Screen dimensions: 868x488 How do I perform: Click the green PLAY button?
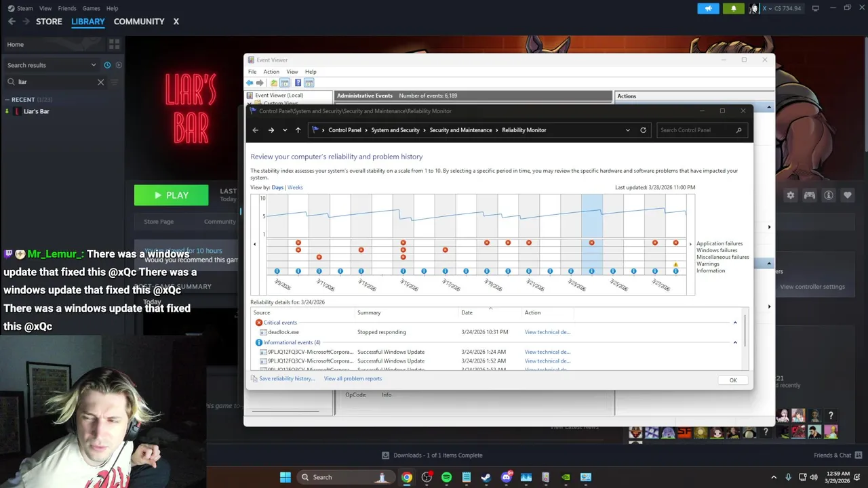[x=171, y=195]
